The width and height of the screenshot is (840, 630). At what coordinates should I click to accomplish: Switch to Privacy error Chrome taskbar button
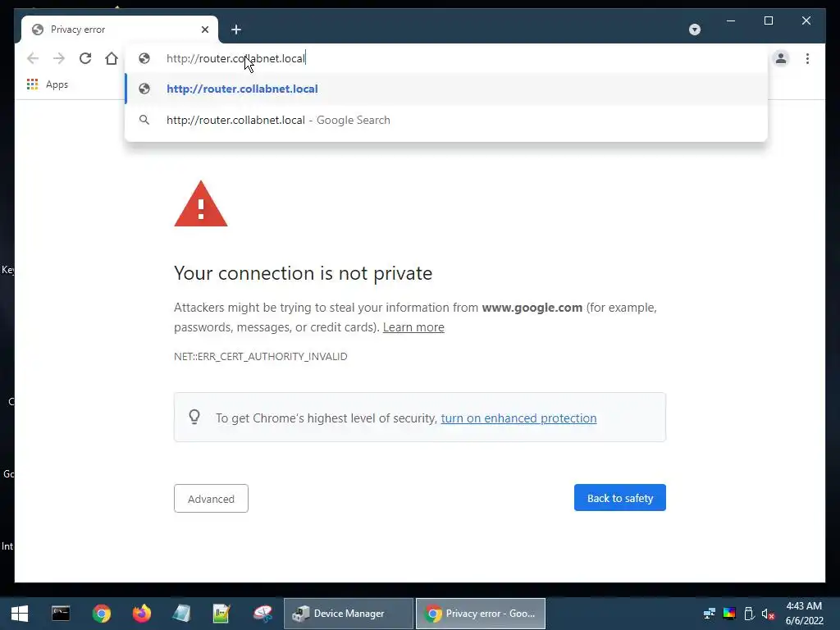(x=481, y=614)
